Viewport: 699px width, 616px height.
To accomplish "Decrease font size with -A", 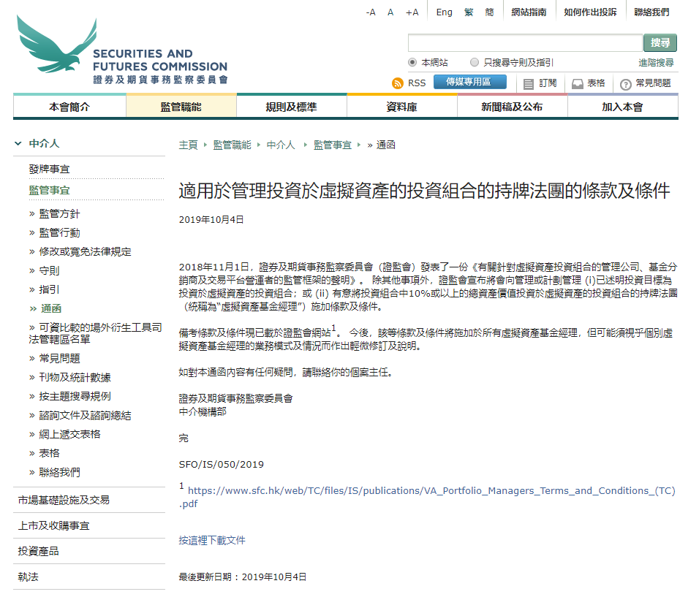I will click(371, 12).
